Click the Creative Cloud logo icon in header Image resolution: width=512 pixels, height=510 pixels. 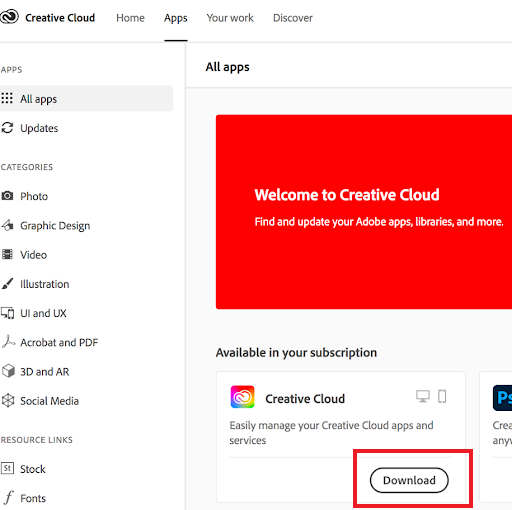click(9, 17)
